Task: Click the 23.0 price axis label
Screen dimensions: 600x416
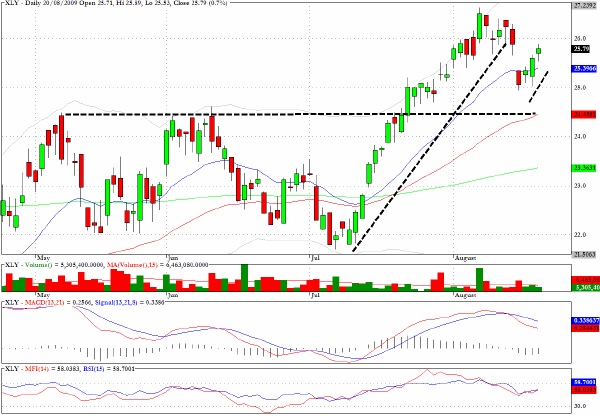Action: pyautogui.click(x=580, y=186)
